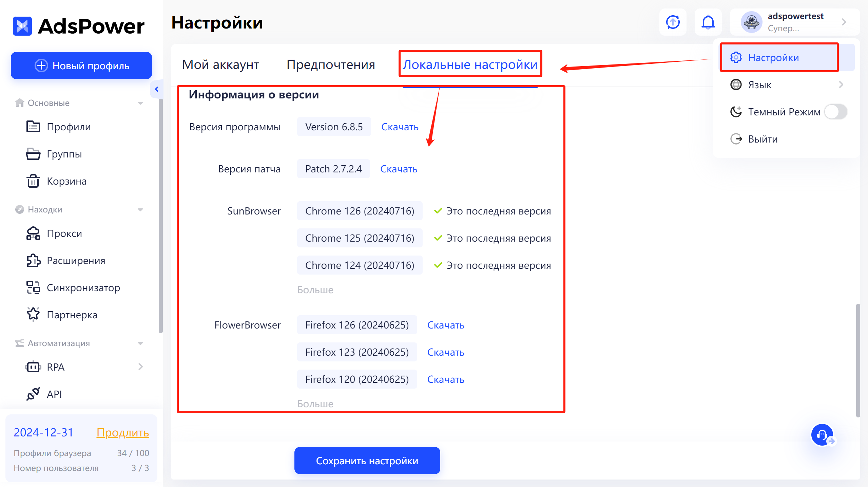
Task: Switch to Мой аккаунт tab
Action: click(220, 64)
